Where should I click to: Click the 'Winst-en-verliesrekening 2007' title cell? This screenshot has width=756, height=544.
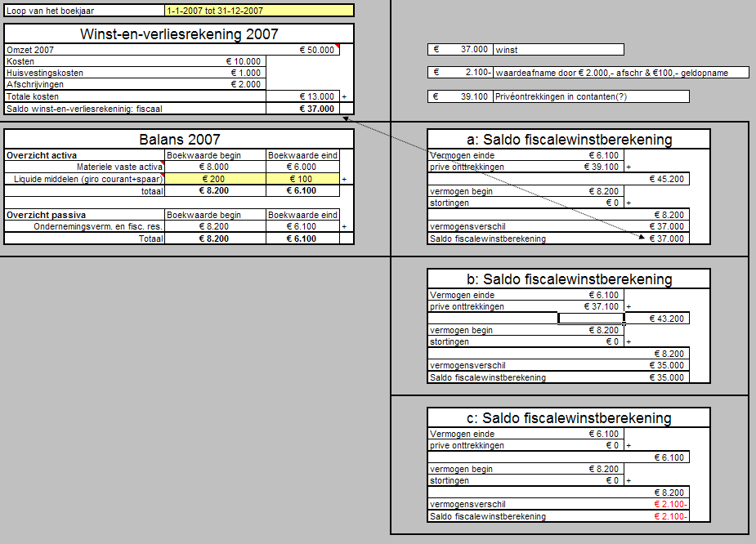(179, 33)
